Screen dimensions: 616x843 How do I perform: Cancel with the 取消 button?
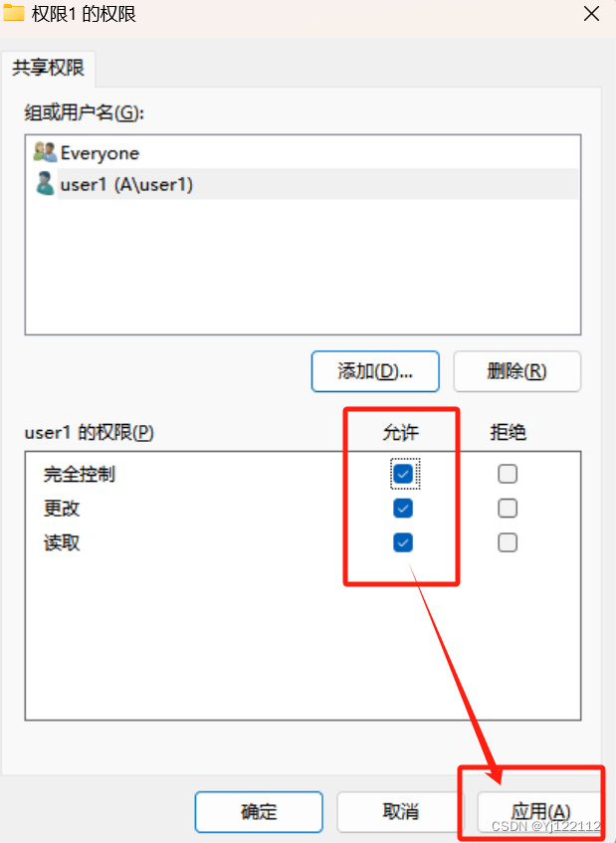(x=401, y=811)
